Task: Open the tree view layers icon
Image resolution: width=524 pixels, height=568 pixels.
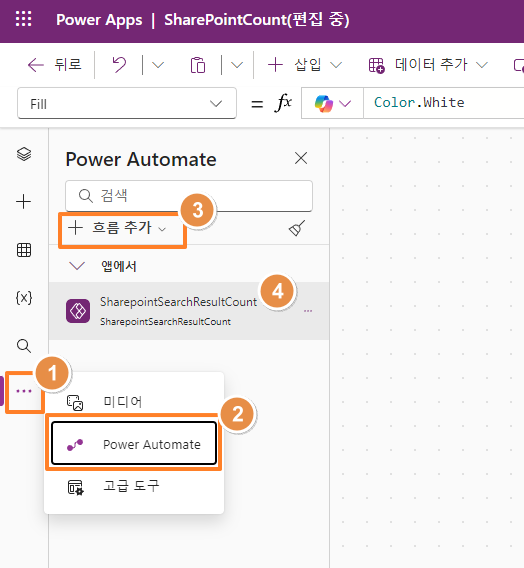Action: 24,154
